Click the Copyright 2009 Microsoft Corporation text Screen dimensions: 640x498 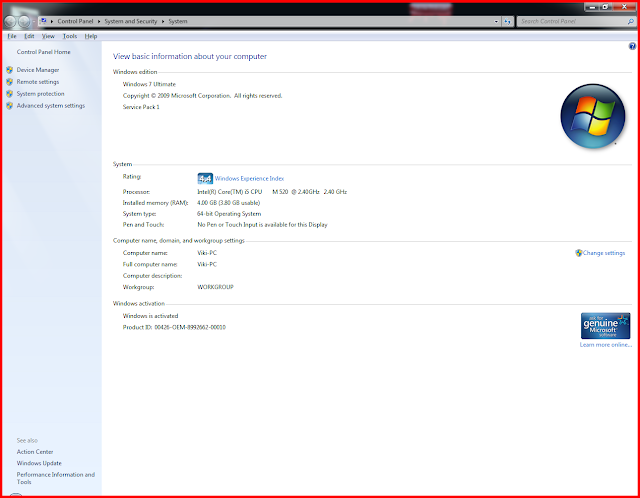202,96
